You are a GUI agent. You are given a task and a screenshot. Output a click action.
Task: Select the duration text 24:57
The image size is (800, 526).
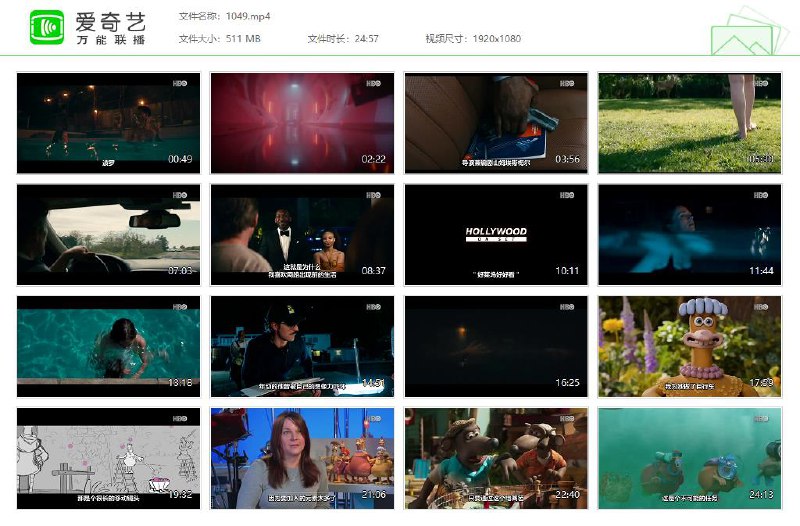click(x=366, y=38)
